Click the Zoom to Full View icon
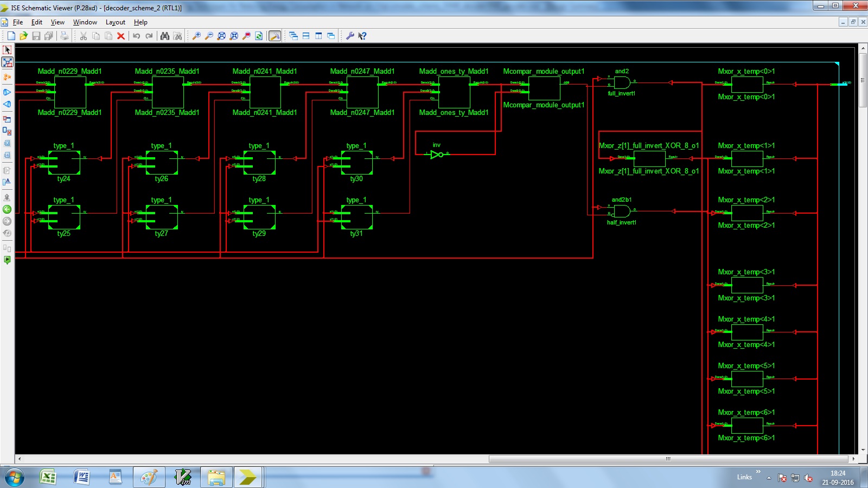This screenshot has width=868, height=488. [221, 36]
